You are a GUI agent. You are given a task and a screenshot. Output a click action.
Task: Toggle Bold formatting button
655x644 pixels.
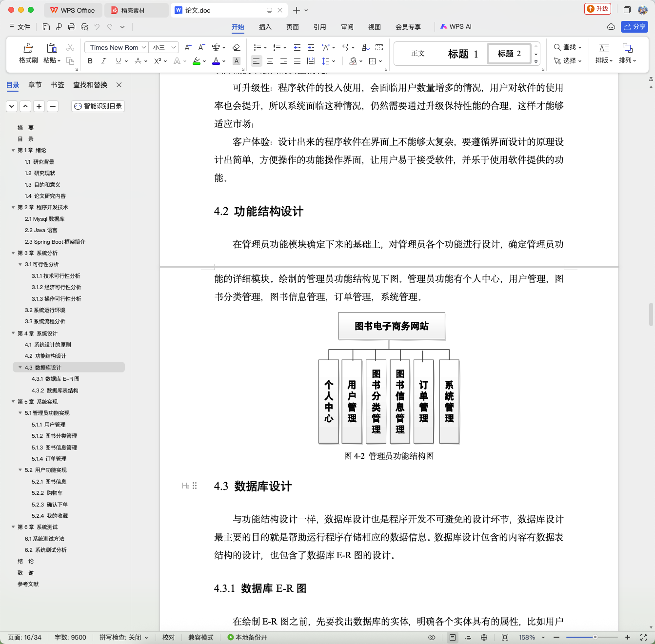pyautogui.click(x=90, y=61)
